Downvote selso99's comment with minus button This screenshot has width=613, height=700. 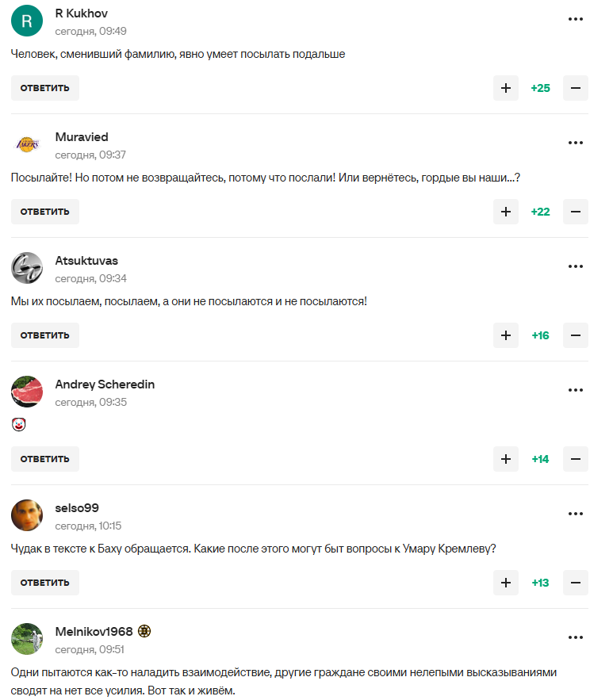tap(576, 583)
